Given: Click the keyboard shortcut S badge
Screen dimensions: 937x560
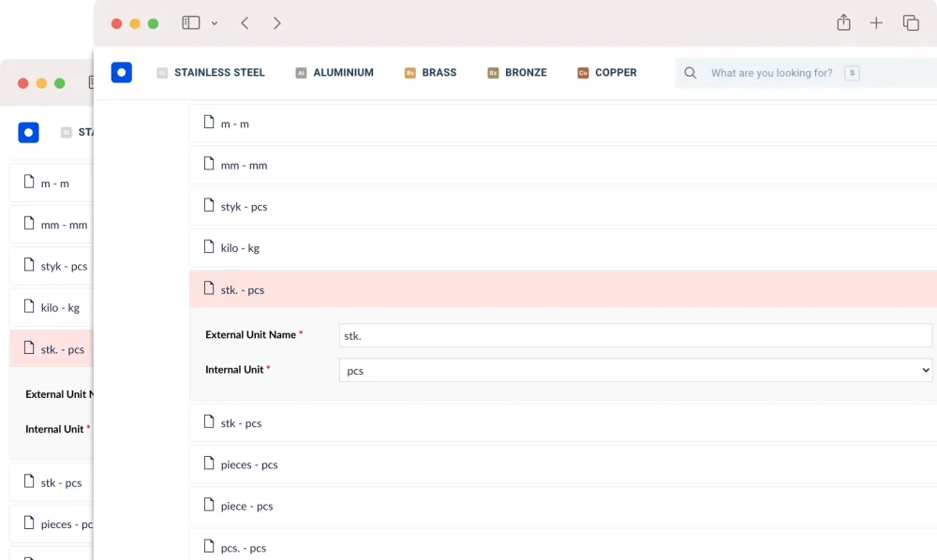Looking at the screenshot, I should (852, 72).
